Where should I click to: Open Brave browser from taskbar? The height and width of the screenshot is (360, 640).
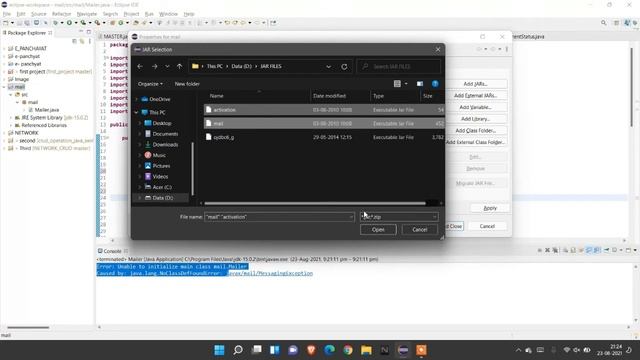click(311, 350)
